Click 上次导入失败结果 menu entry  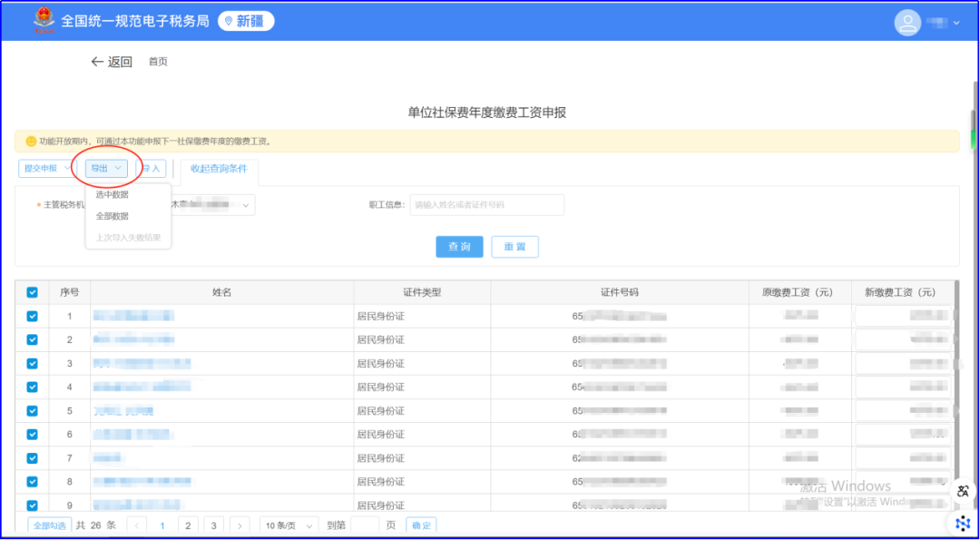[128, 238]
